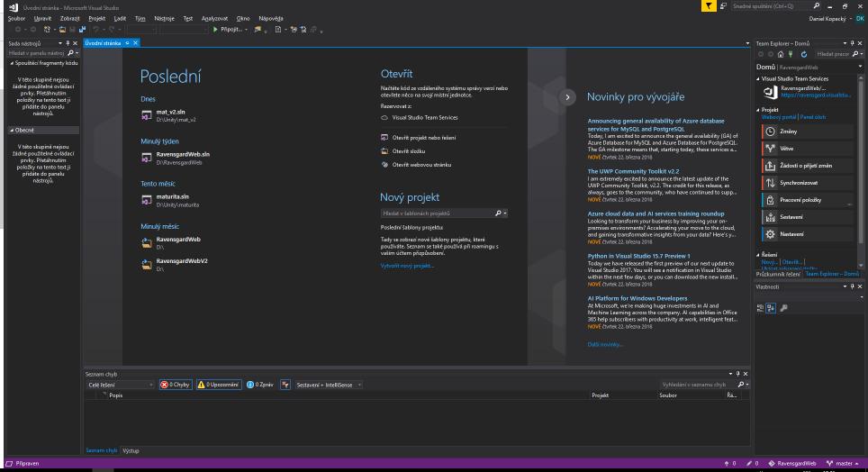This screenshot has height=472, width=868.
Task: Open Změny in Team Explorer
Action: [x=807, y=132]
